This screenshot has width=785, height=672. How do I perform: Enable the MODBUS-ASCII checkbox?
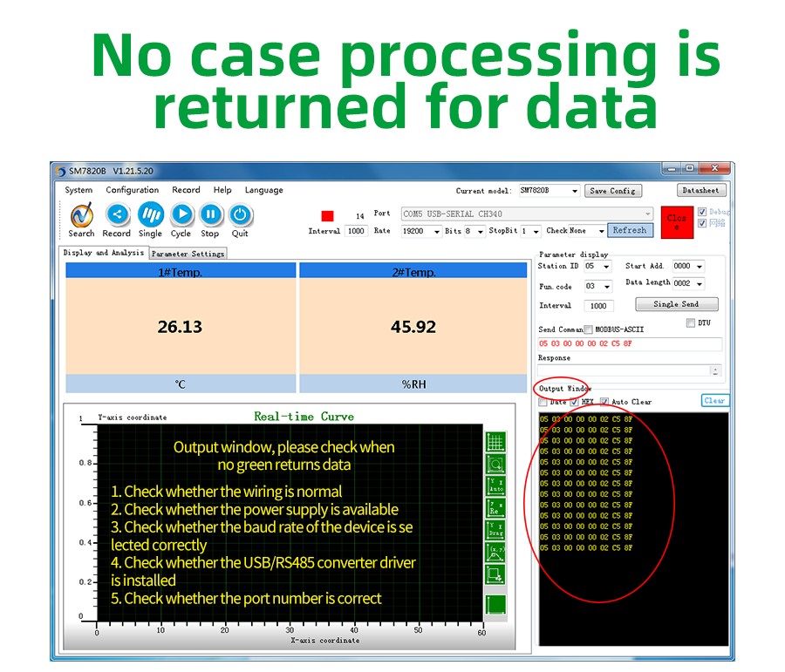click(588, 329)
